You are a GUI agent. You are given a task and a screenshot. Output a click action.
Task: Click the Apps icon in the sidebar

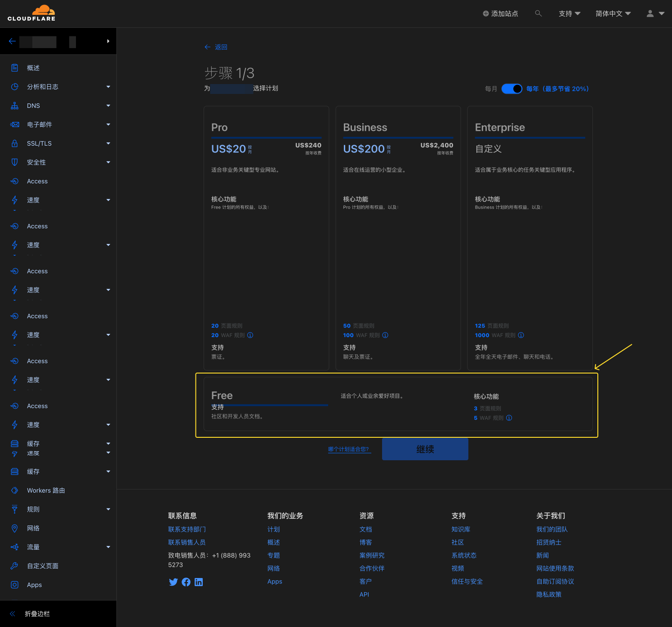[x=14, y=585]
